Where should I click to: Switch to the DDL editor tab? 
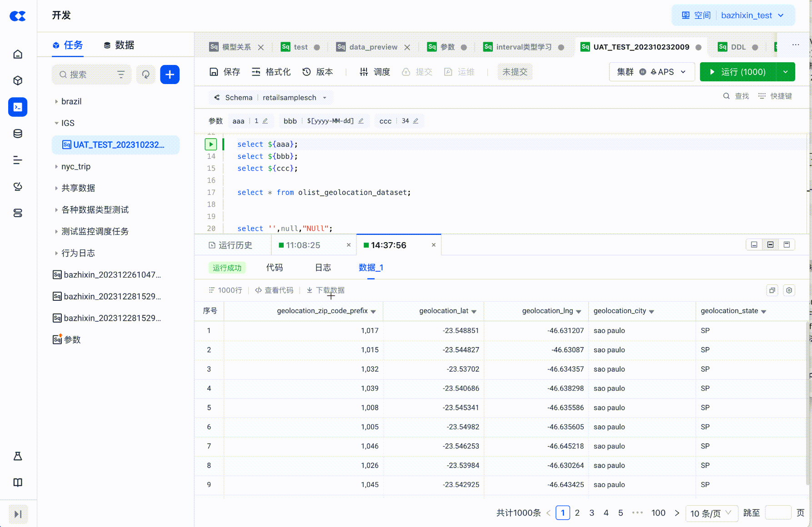coord(737,47)
